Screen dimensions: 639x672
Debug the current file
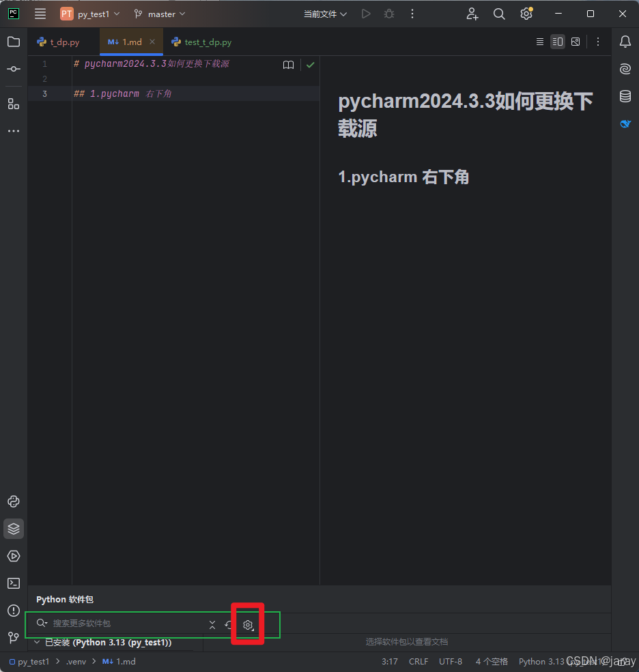(x=389, y=14)
